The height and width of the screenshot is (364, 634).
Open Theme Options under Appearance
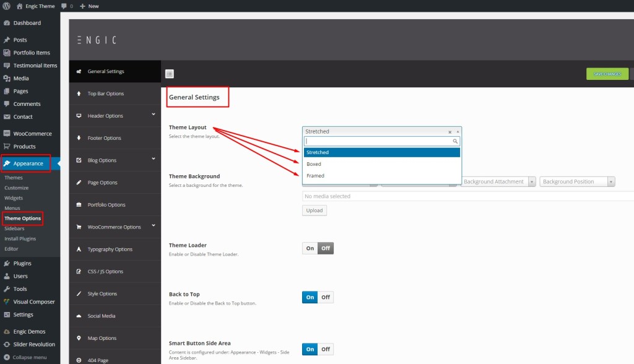23,219
